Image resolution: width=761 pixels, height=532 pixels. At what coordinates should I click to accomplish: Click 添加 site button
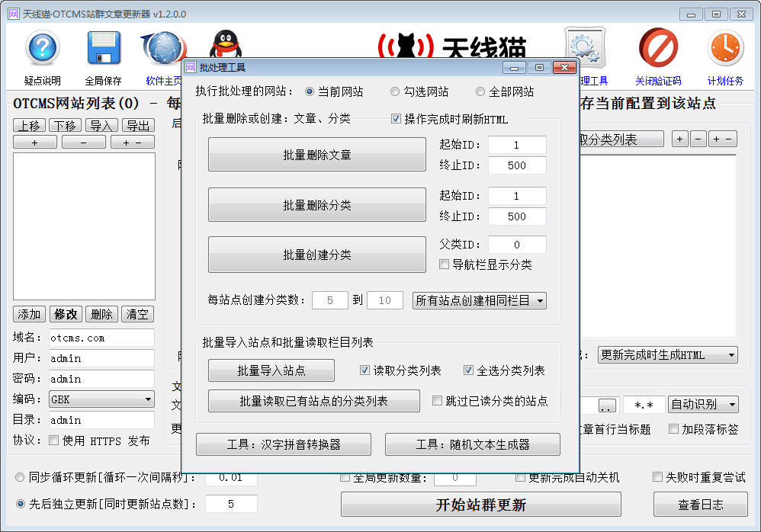(29, 314)
